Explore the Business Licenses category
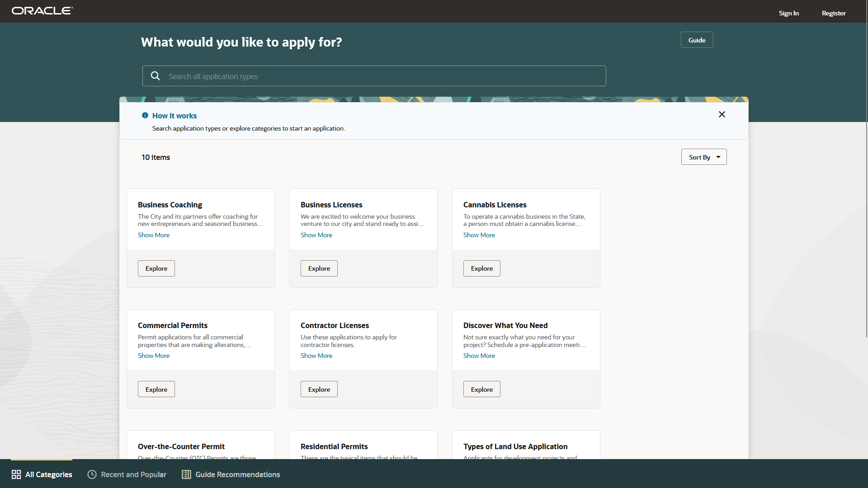 [319, 268]
